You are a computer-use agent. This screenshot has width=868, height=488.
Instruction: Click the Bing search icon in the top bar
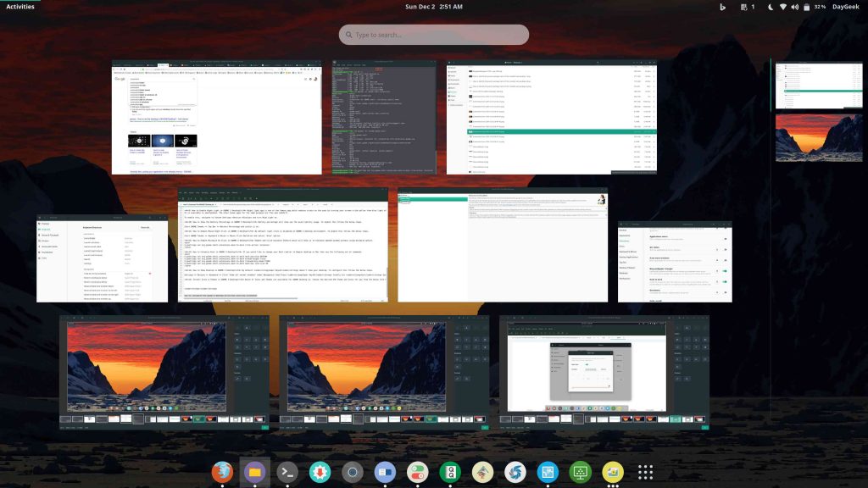723,7
